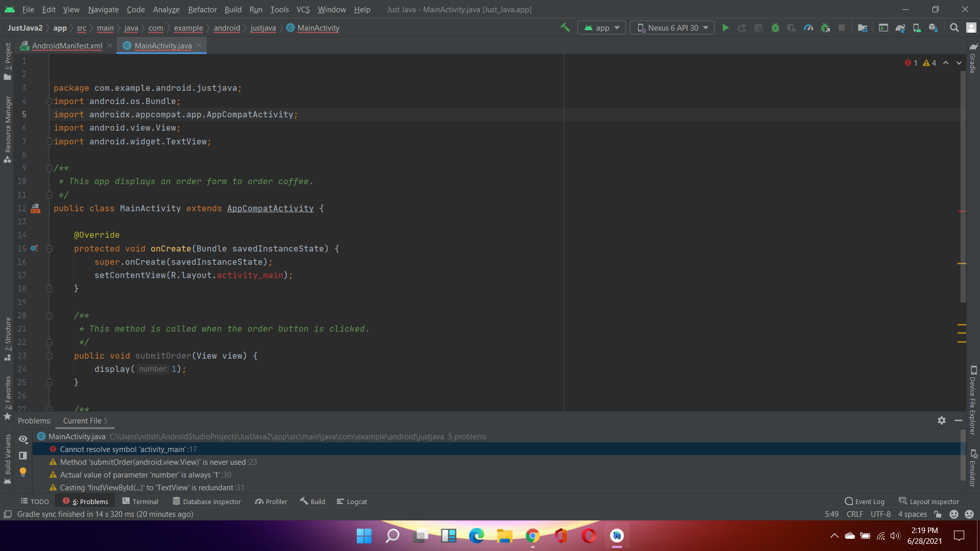Click the Search Everywhere magnifier icon
Screen dimensions: 980x551
[x=954, y=28]
